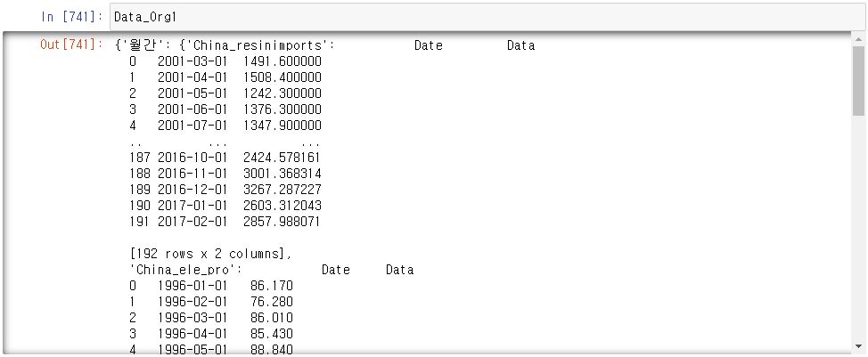Click the row index 187
The height and width of the screenshot is (357, 868).
[x=139, y=158]
